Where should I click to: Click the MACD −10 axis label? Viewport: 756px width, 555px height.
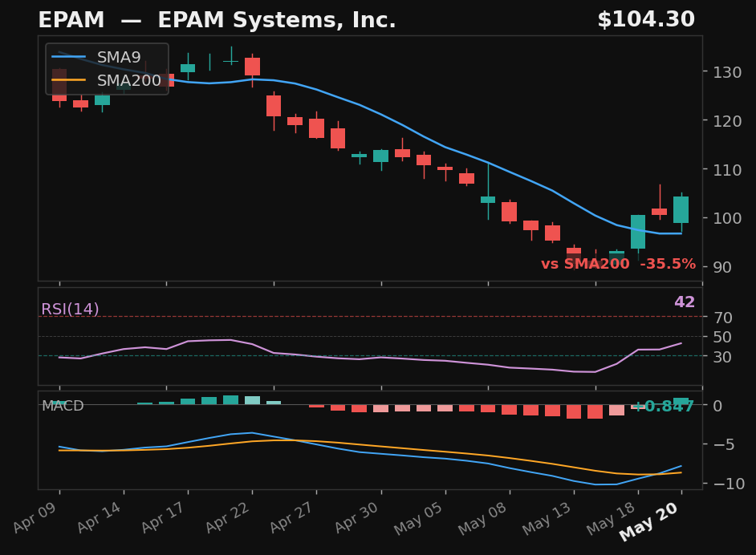[x=729, y=484]
